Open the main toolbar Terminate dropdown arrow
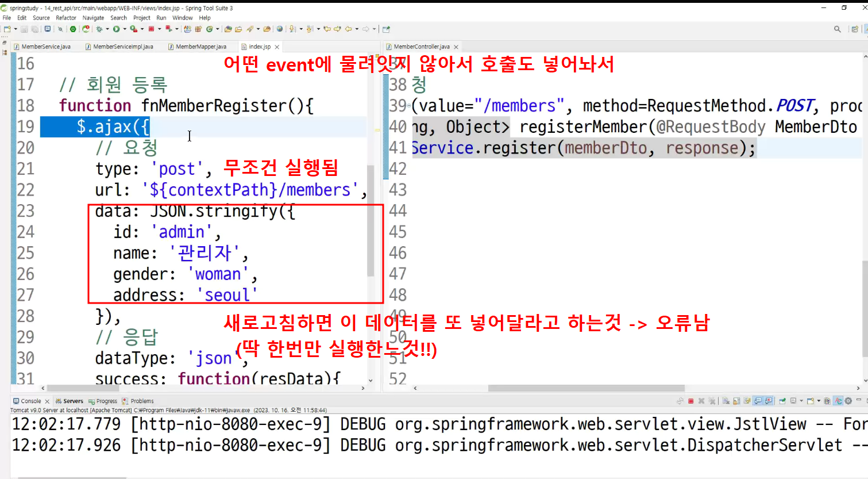 click(x=159, y=29)
